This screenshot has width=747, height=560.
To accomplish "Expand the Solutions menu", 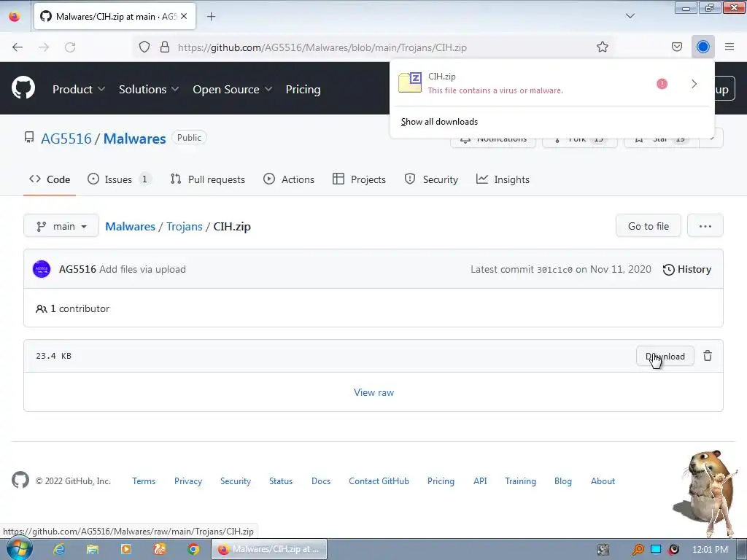I will pyautogui.click(x=149, y=89).
